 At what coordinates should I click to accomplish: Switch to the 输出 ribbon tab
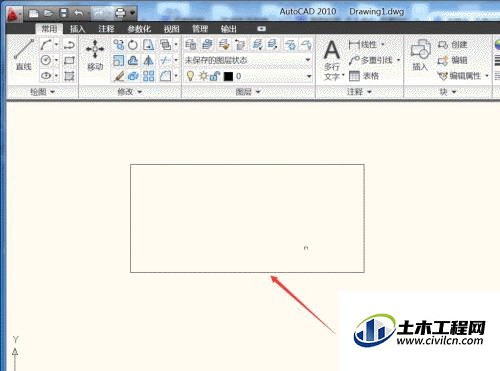229,29
